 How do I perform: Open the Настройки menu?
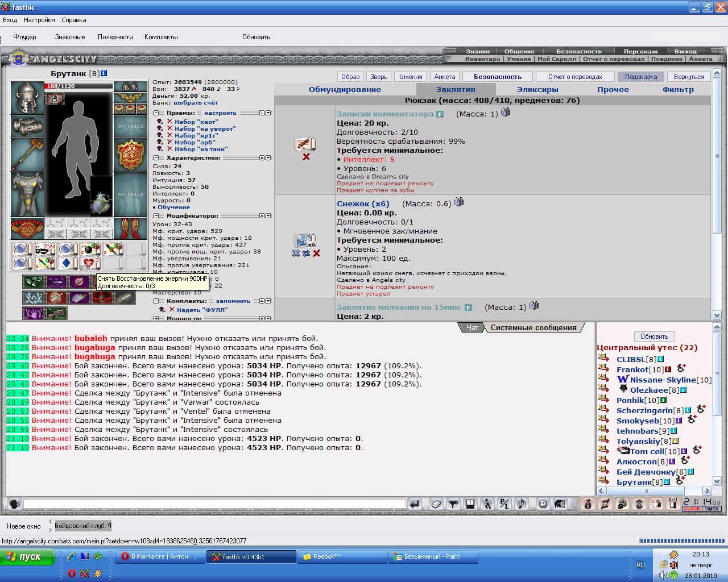pyautogui.click(x=39, y=20)
